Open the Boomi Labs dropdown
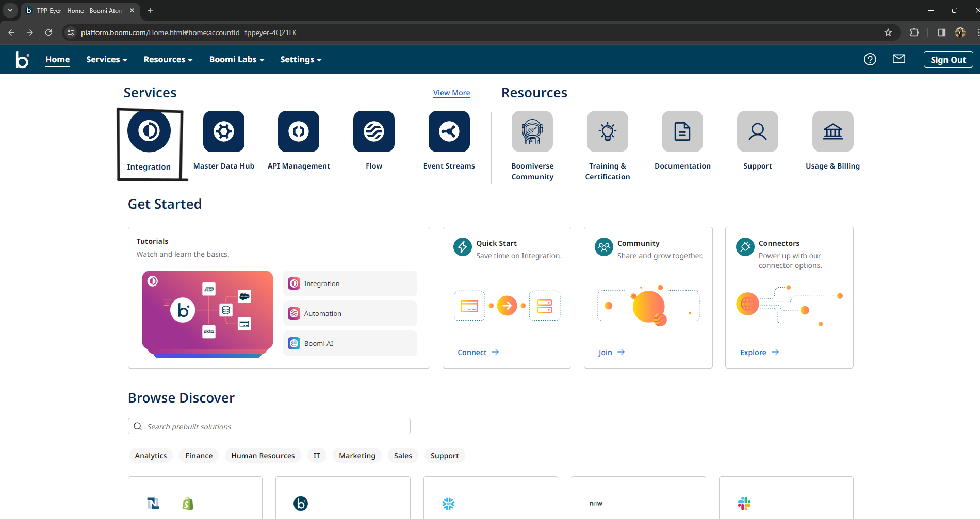980x519 pixels. coord(236,59)
